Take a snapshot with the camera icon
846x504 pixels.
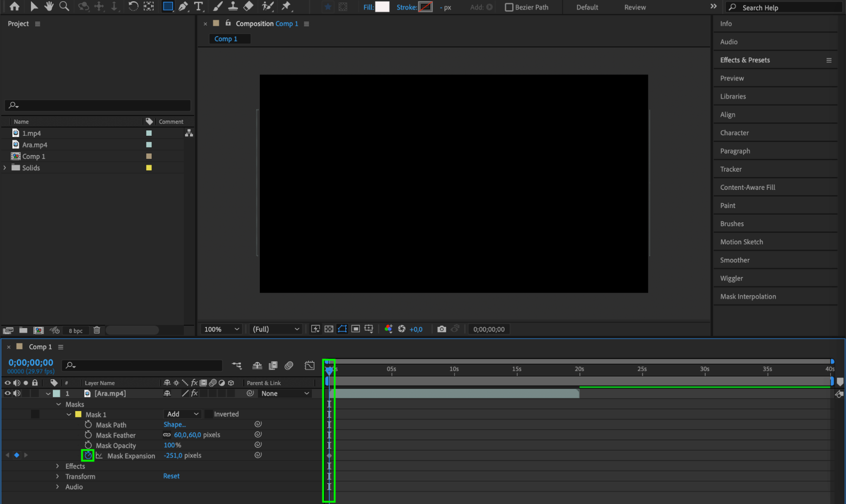coord(441,329)
